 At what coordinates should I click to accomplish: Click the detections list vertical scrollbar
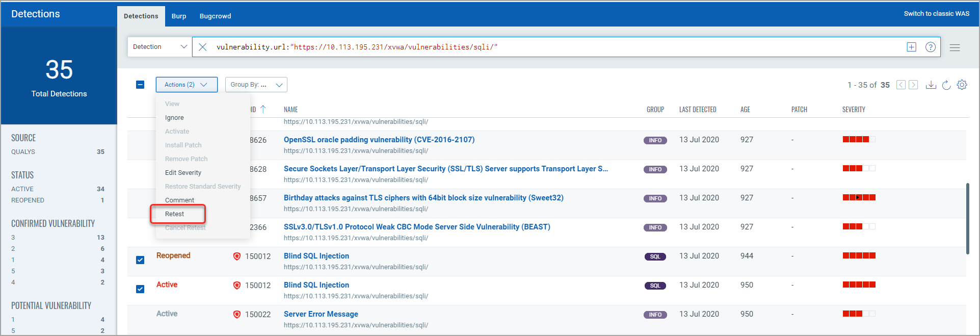967,218
